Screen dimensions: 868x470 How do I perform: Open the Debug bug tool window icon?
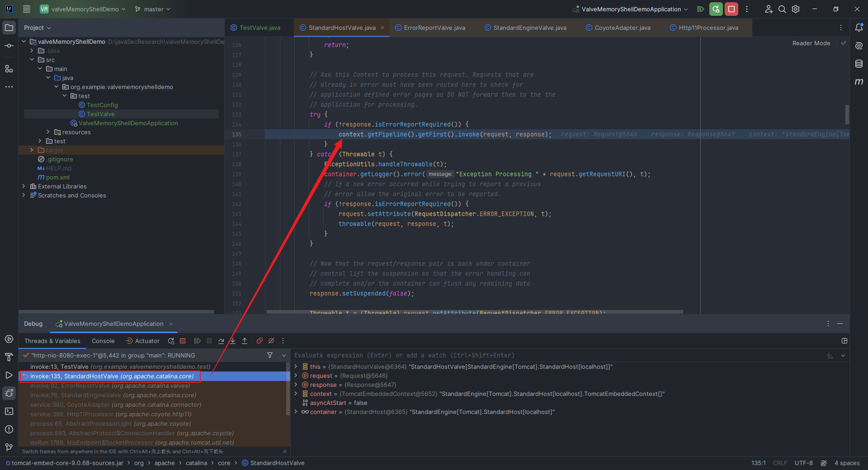pos(9,393)
